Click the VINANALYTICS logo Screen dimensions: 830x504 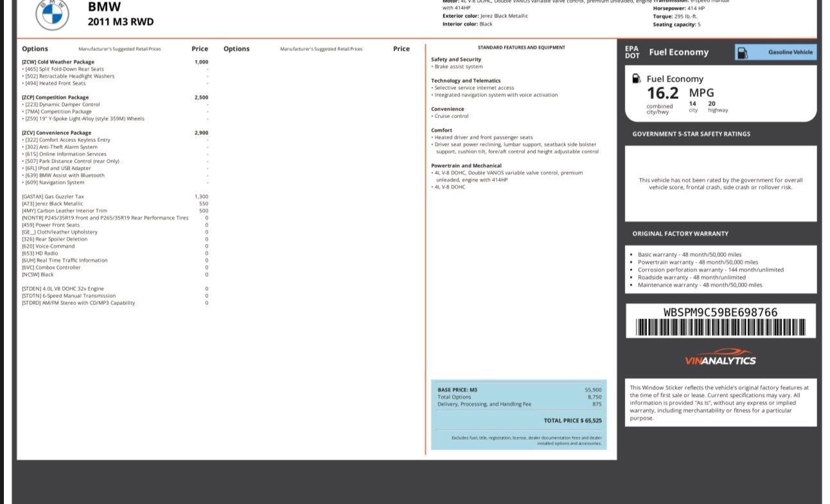pyautogui.click(x=720, y=357)
